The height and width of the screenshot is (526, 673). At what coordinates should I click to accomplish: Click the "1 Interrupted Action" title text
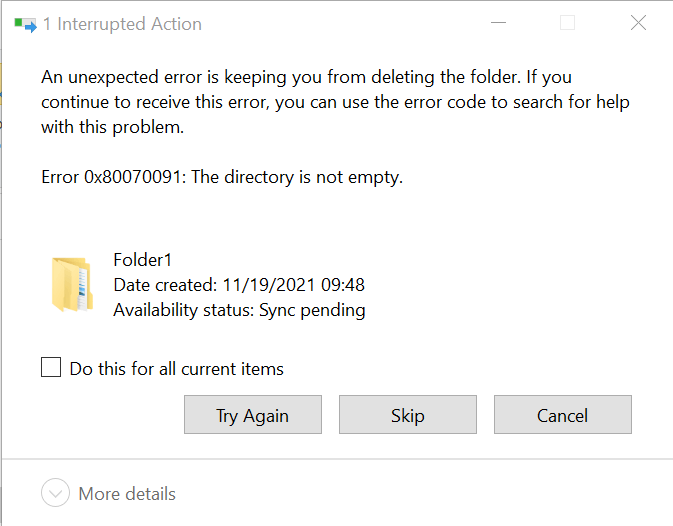click(121, 24)
